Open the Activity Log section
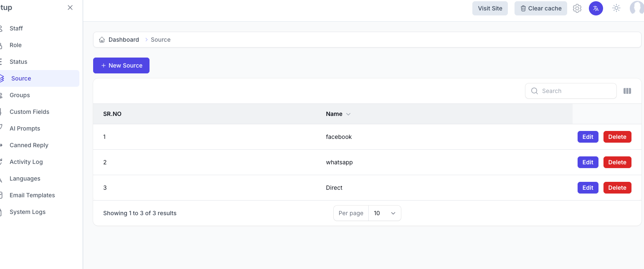 click(26, 161)
